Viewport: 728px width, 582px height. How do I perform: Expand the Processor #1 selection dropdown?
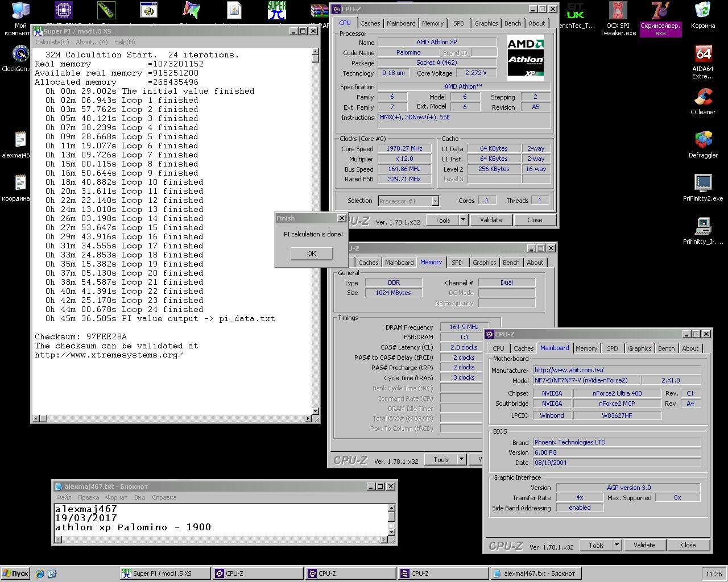coord(435,201)
